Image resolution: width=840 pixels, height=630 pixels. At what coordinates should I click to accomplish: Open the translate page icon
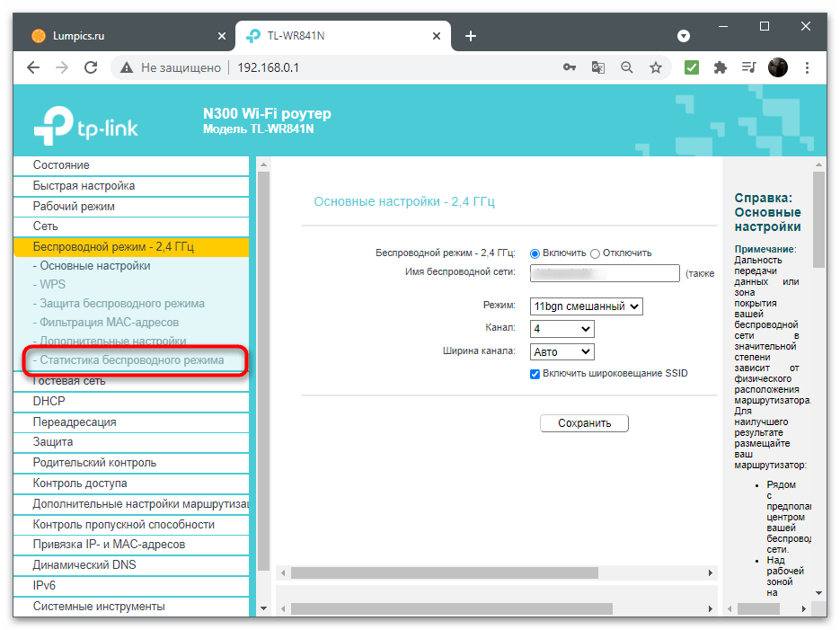[597, 67]
